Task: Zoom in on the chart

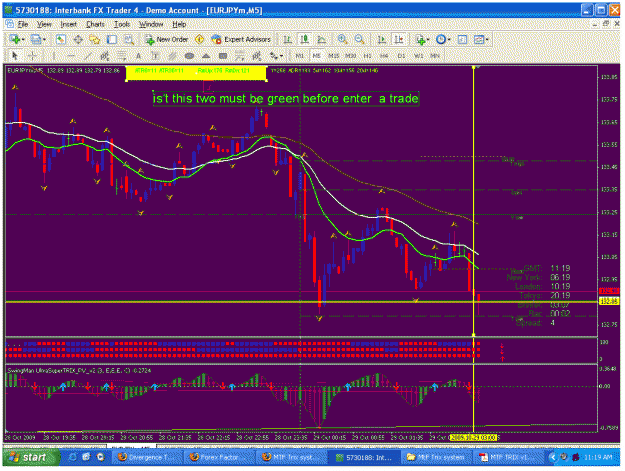Action: (x=342, y=39)
